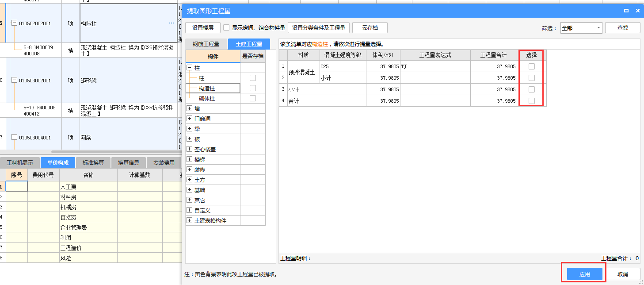Image resolution: width=644 pixels, height=285 pixels.
Task: Click the 预拌混凝土 material cell
Action: point(303,72)
